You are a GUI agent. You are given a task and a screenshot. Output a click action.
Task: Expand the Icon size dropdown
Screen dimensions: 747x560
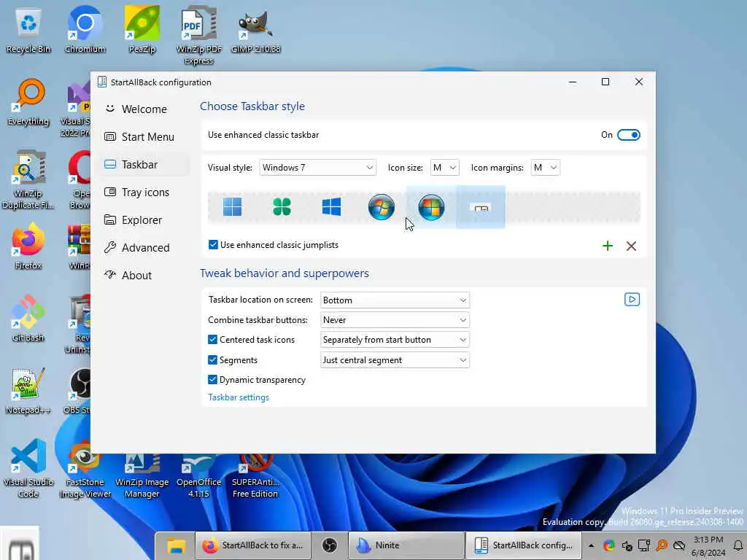tap(444, 168)
